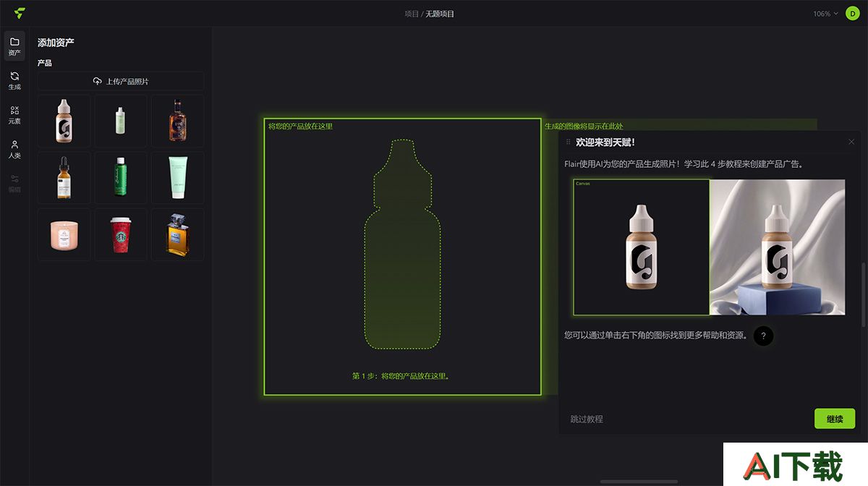Select the Starbucks red cup product thumbnail
The height and width of the screenshot is (486, 868).
point(121,234)
